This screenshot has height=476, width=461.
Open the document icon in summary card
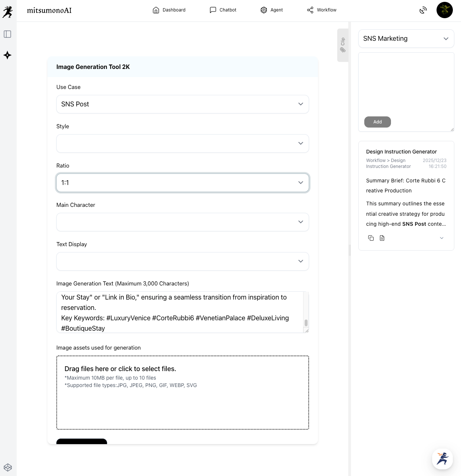(x=382, y=238)
